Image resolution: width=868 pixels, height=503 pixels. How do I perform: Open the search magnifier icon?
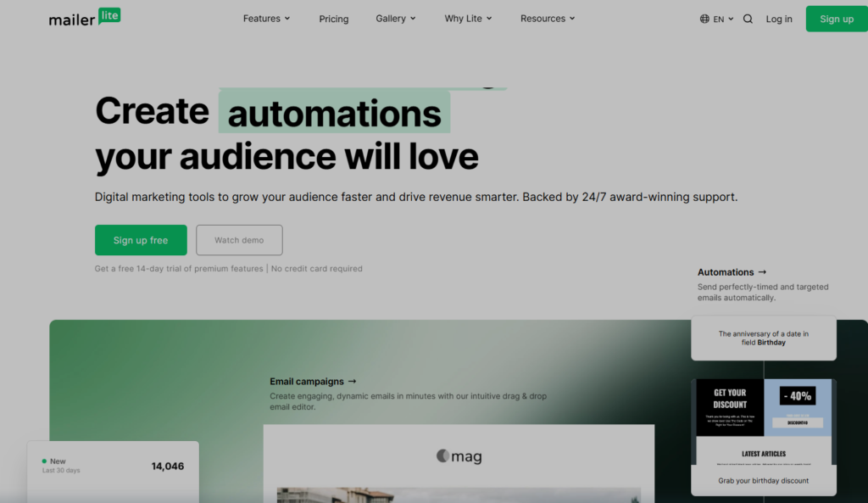748,19
